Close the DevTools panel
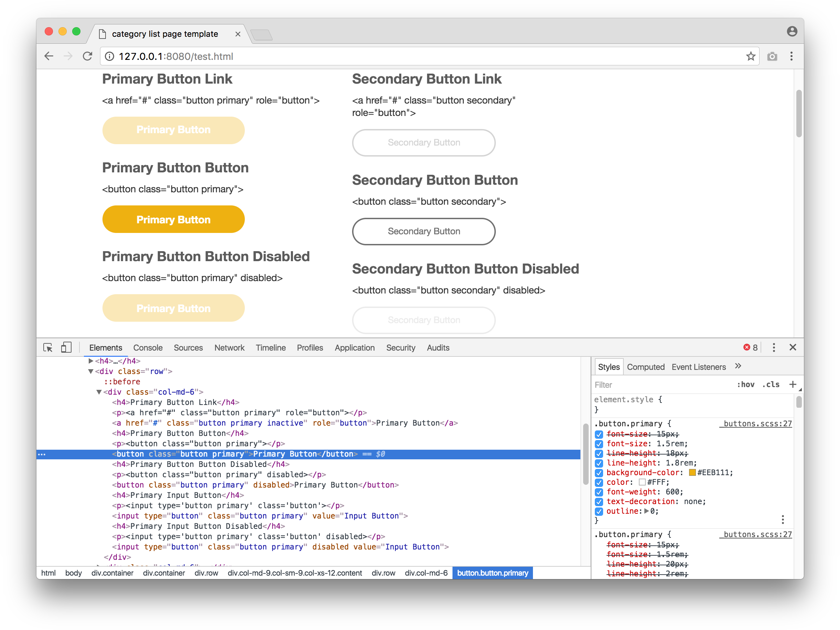 793,347
